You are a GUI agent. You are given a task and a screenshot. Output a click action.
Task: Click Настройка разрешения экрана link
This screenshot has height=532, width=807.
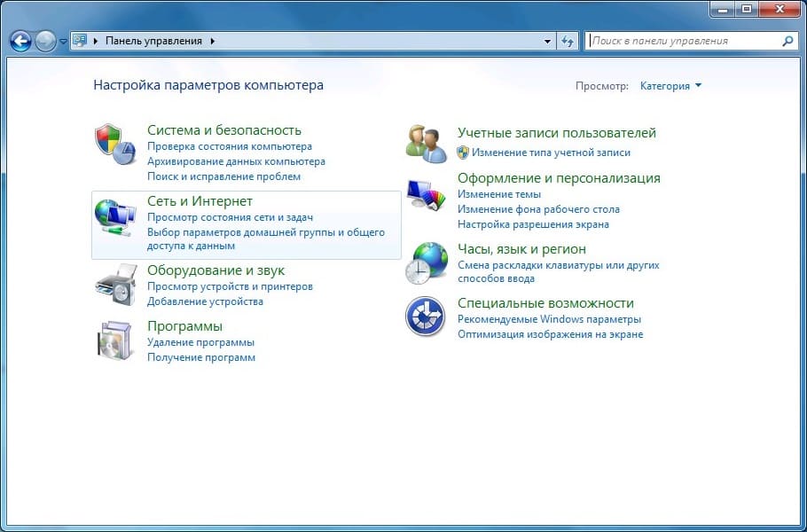[x=533, y=224]
